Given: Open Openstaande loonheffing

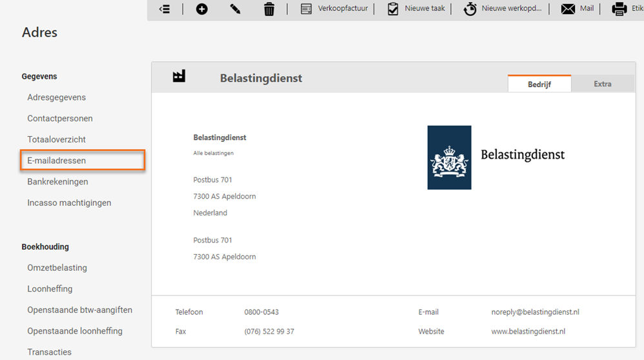Looking at the screenshot, I should 75,331.
